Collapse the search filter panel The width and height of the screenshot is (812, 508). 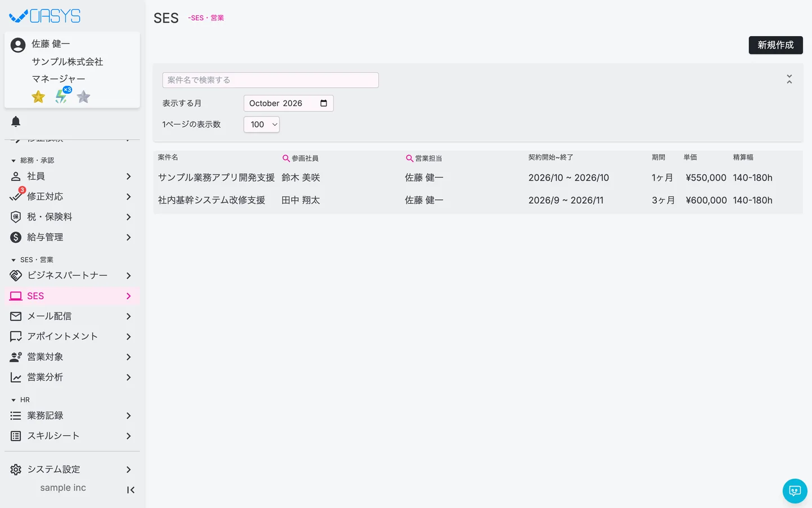[x=789, y=79]
